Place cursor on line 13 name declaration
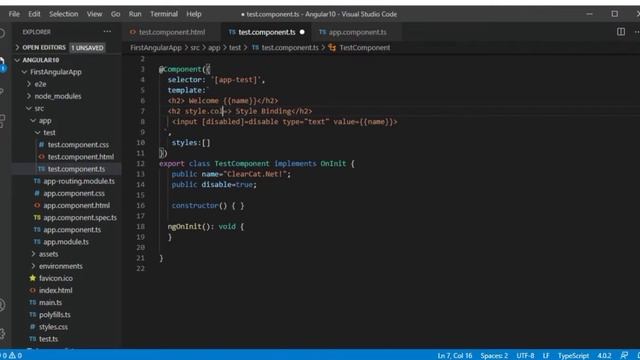The width and height of the screenshot is (640, 360). [x=231, y=174]
